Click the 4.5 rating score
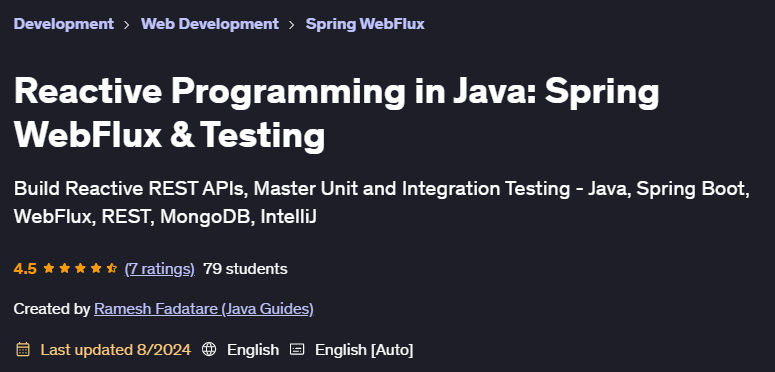The image size is (775, 372). tap(25, 269)
